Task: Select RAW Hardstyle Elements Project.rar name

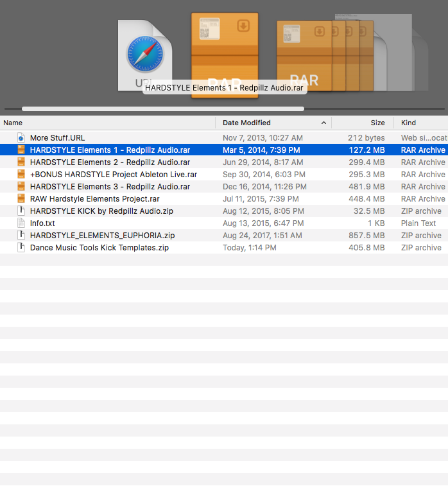Action: click(x=95, y=198)
